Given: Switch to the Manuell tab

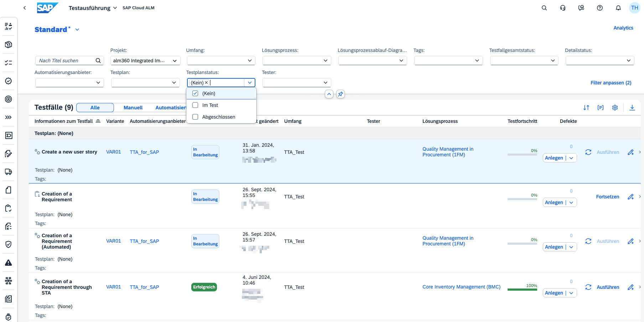Looking at the screenshot, I should coord(133,108).
